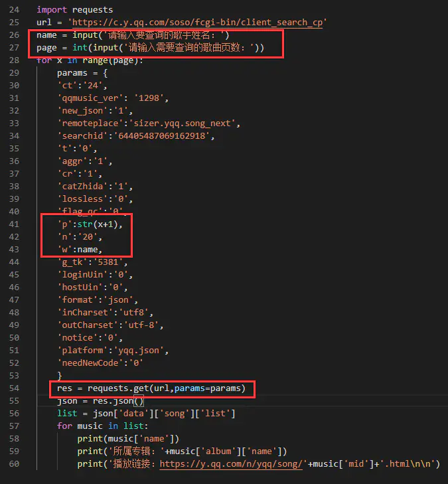Click the 'params = {' line
448x484 pixels.
coord(82,73)
